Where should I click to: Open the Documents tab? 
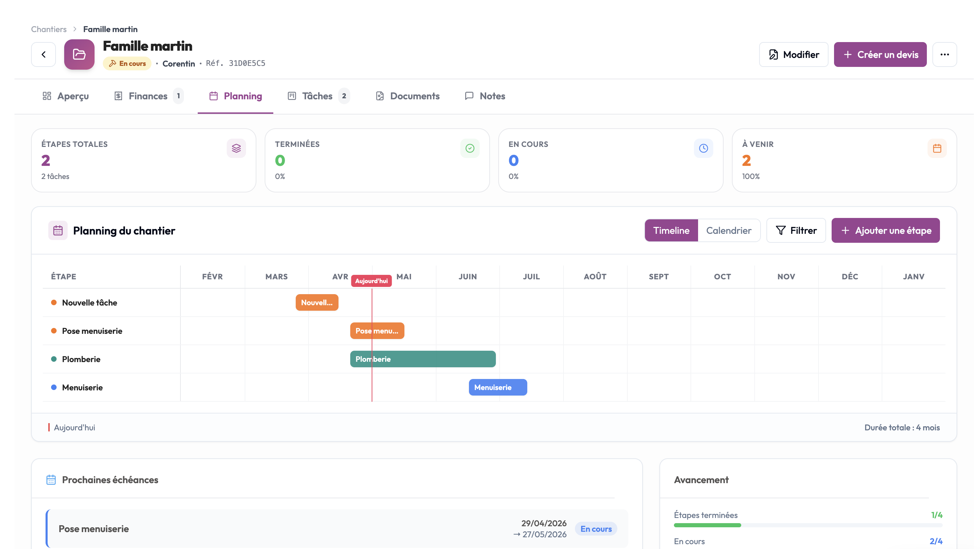click(408, 96)
